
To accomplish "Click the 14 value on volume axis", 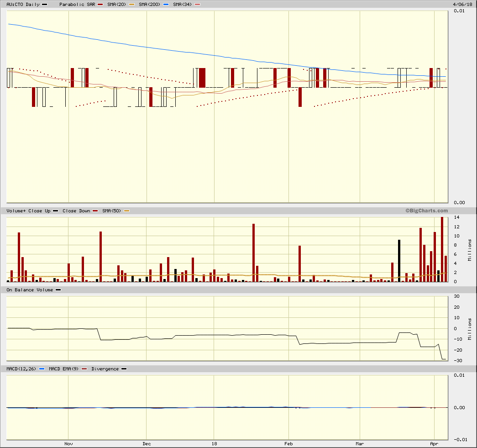I will click(456, 217).
